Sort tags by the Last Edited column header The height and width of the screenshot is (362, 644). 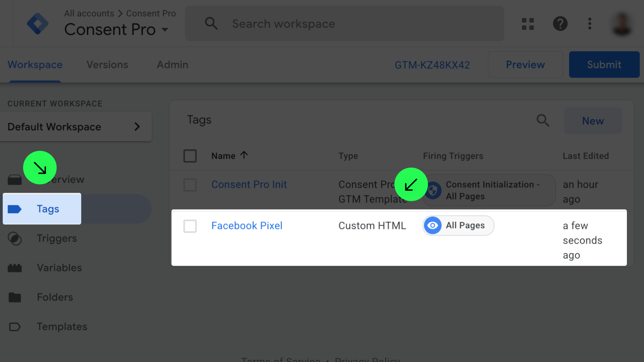(586, 156)
